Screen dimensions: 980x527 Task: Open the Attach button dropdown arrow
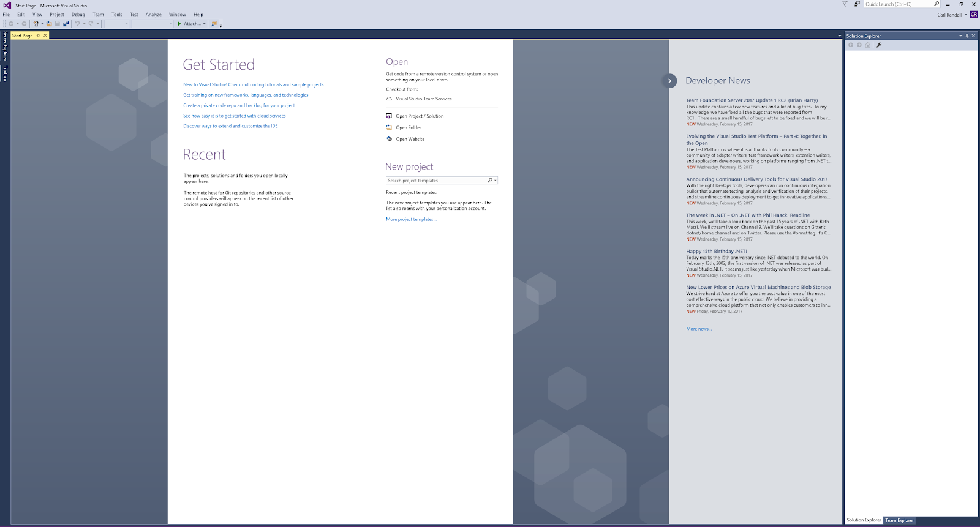tap(204, 24)
